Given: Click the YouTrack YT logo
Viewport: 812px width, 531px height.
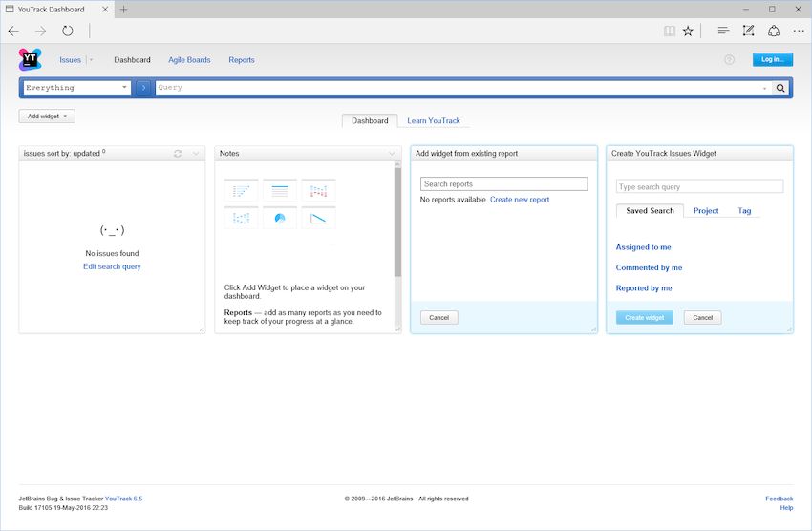Looking at the screenshot, I should coord(30,59).
